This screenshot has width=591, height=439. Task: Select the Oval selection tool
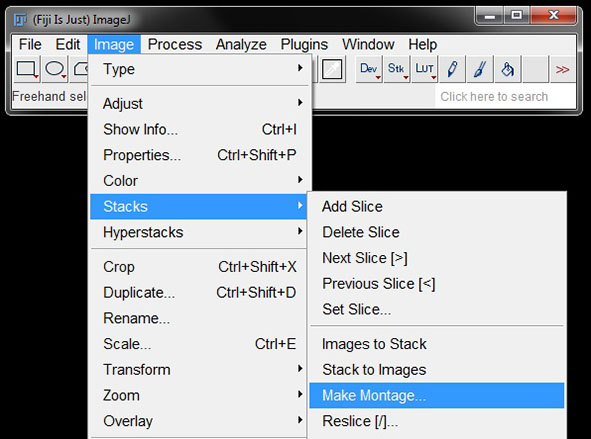point(55,69)
